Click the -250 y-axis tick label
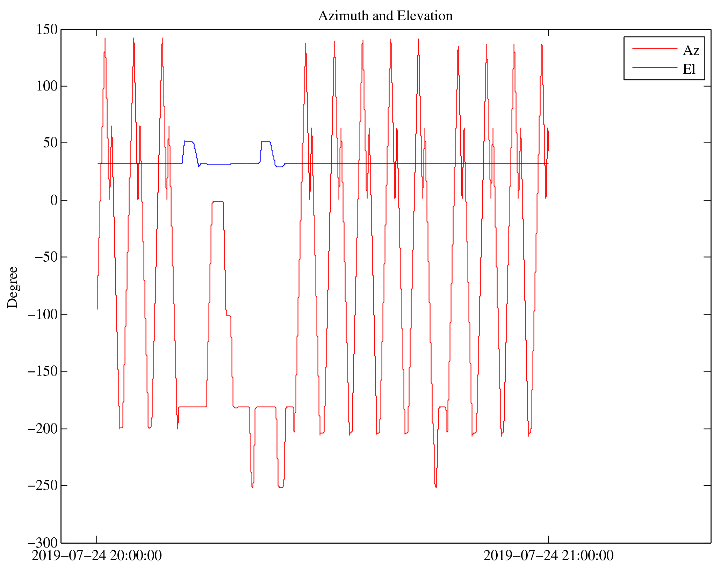The height and width of the screenshot is (588, 721). click(43, 486)
